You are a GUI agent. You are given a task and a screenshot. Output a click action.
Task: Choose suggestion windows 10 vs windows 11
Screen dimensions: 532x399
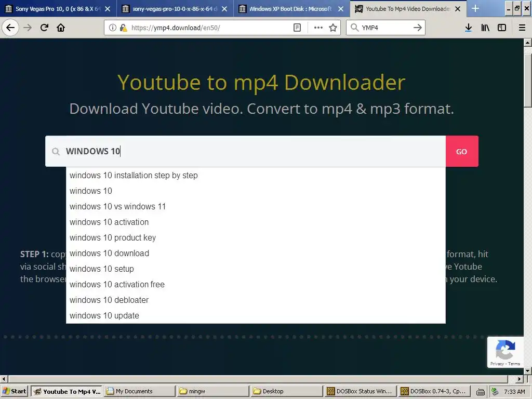(x=256, y=207)
